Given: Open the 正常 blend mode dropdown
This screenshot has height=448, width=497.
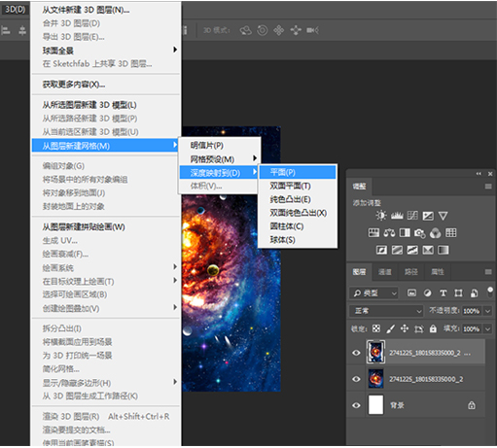Looking at the screenshot, I should tap(386, 311).
